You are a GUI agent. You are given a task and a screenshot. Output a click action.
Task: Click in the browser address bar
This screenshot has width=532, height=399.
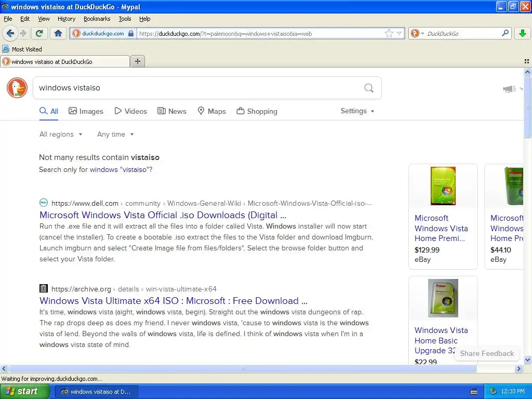coord(261,33)
